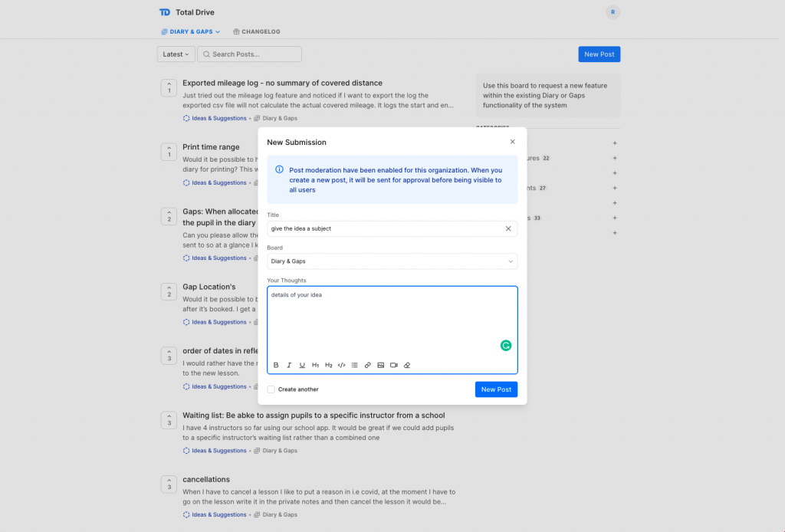Upvote the Print time range post

pyautogui.click(x=169, y=149)
